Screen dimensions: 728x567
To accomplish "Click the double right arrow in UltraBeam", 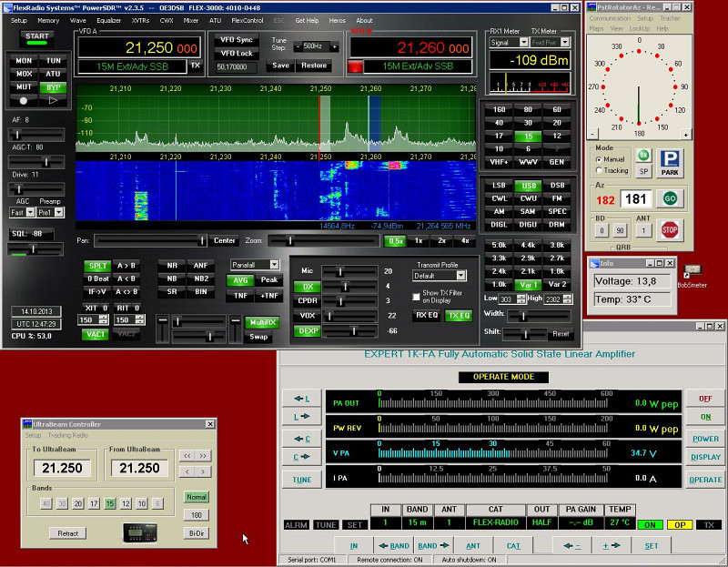I will coord(203,456).
